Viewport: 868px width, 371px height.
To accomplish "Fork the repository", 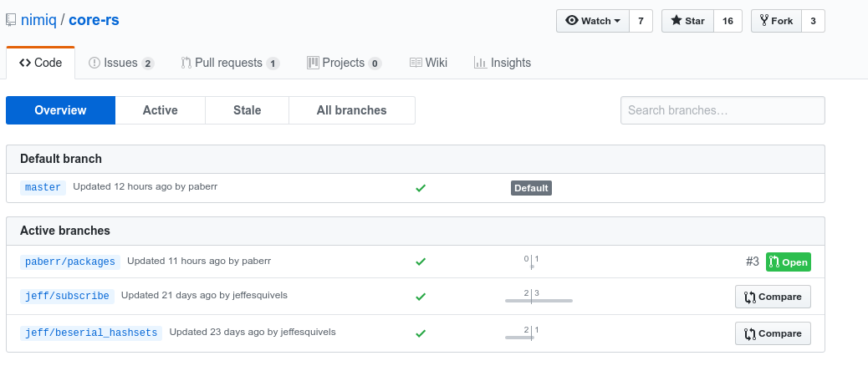I will (x=776, y=21).
